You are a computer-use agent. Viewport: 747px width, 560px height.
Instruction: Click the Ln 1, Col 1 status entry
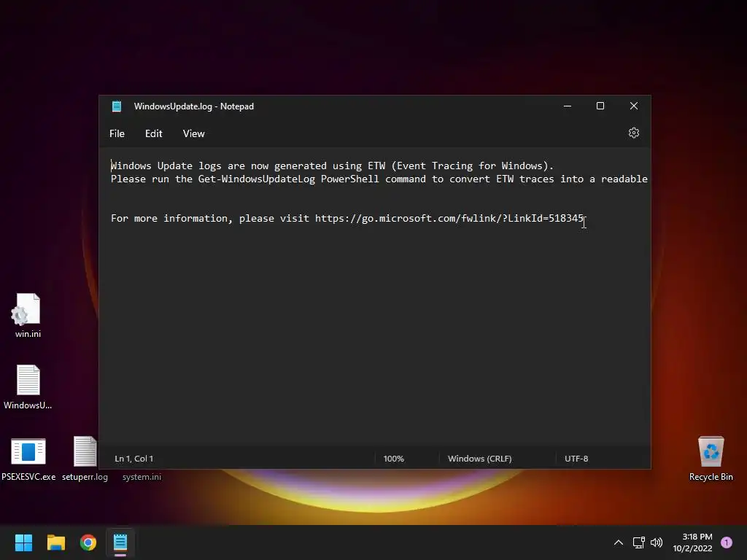pyautogui.click(x=134, y=459)
